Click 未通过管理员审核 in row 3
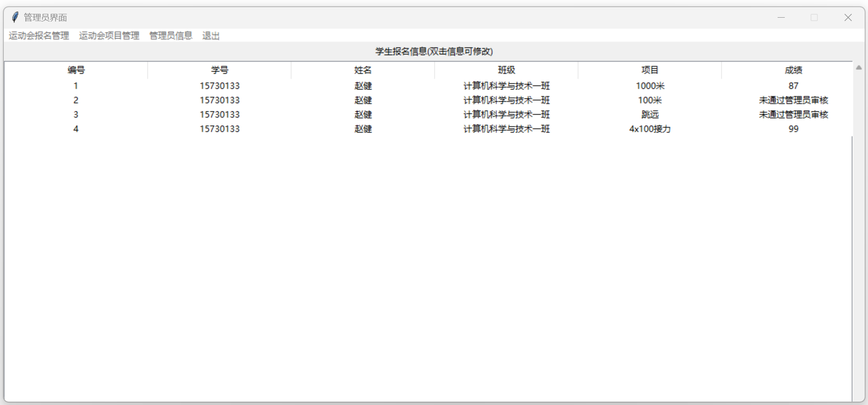Image resolution: width=868 pixels, height=405 pixels. point(793,115)
